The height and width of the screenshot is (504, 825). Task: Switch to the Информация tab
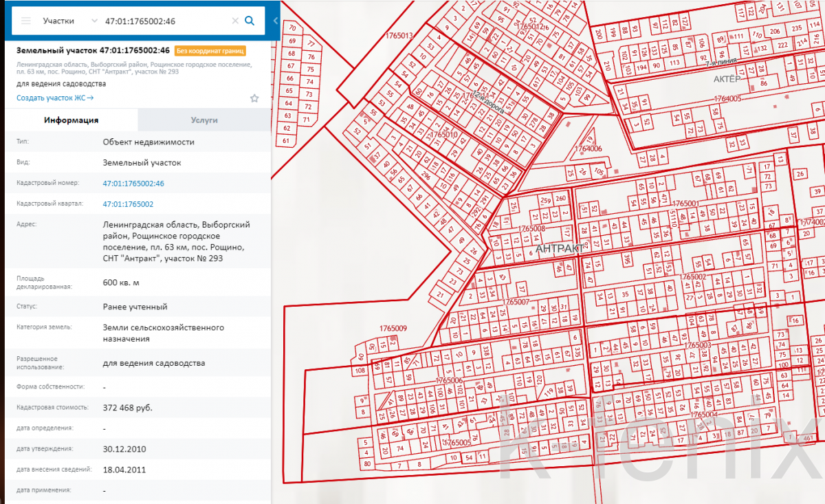click(71, 120)
